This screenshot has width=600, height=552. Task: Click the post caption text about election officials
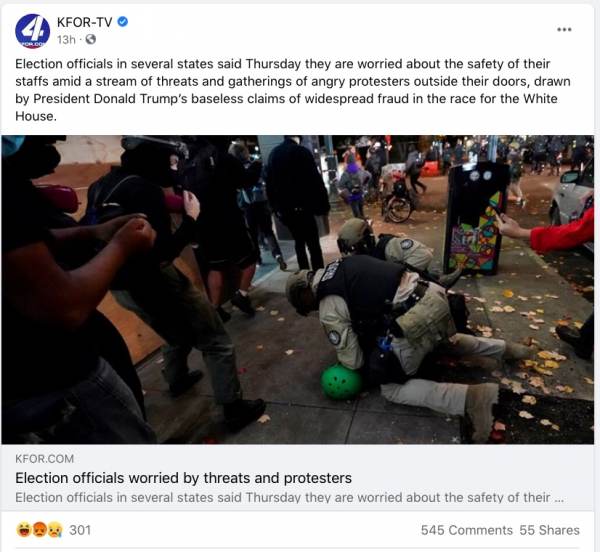tap(293, 90)
